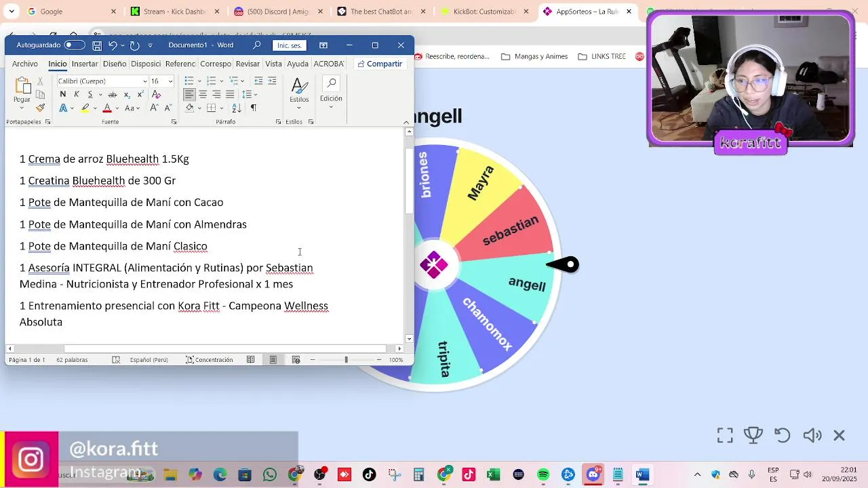Image resolution: width=868 pixels, height=488 pixels.
Task: Toggle left alignment for the paragraph
Action: click(189, 94)
